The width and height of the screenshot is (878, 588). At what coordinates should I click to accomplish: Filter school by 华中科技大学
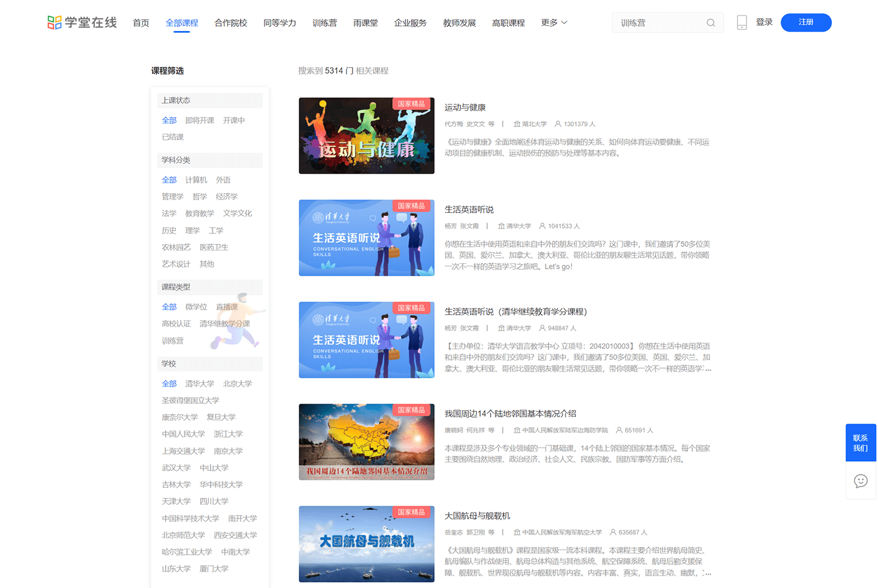(x=221, y=484)
